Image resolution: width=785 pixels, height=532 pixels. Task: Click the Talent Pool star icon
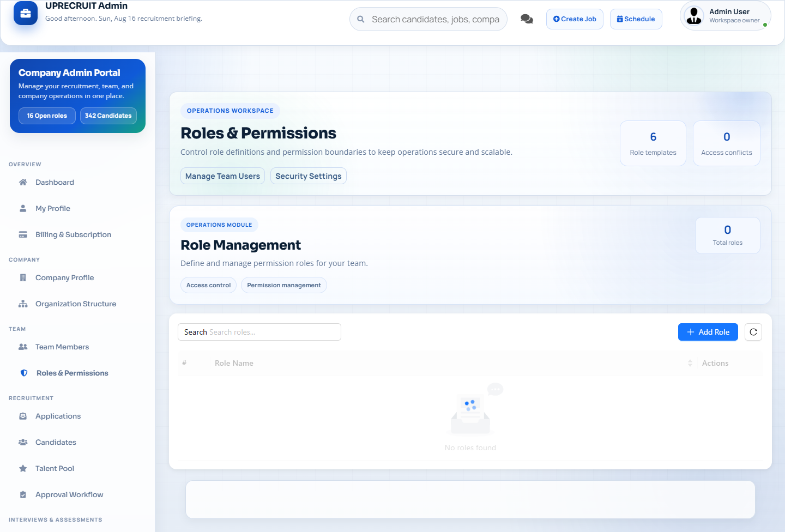[x=23, y=468]
